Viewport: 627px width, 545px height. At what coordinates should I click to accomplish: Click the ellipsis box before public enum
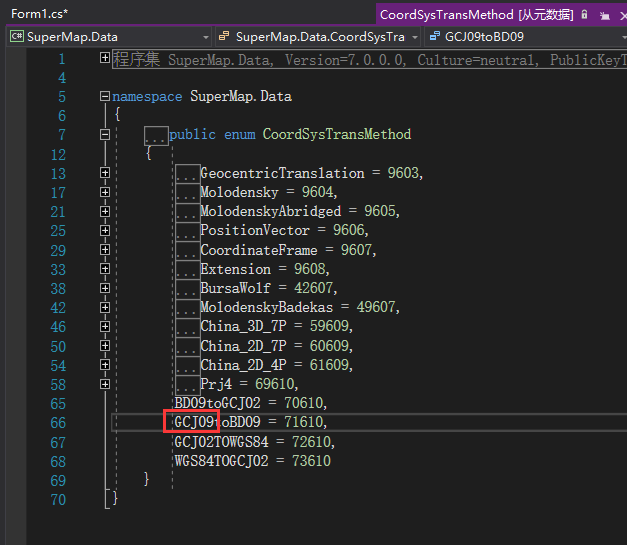tap(156, 136)
